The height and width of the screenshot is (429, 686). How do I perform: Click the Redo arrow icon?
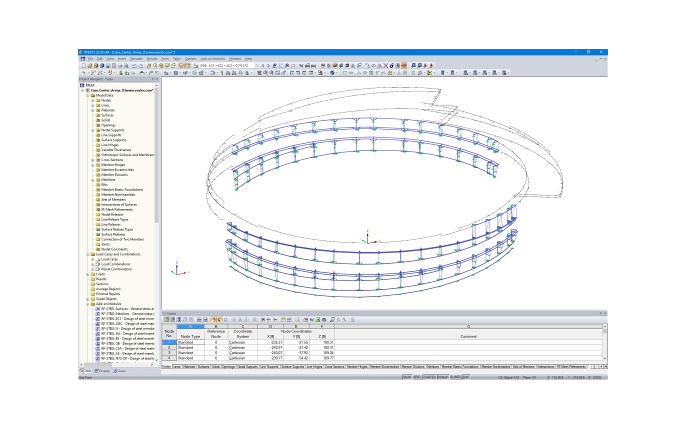click(140, 66)
